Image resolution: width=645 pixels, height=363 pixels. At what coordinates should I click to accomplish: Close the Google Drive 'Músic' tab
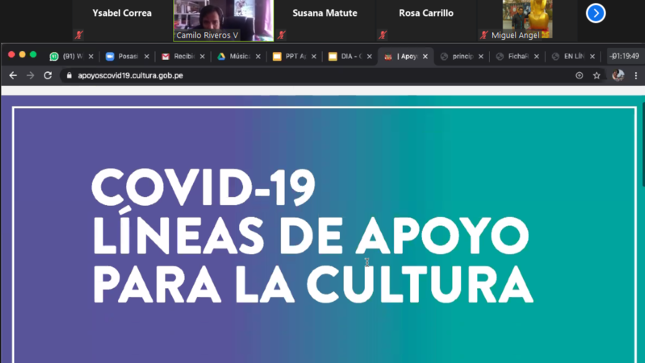pos(258,56)
